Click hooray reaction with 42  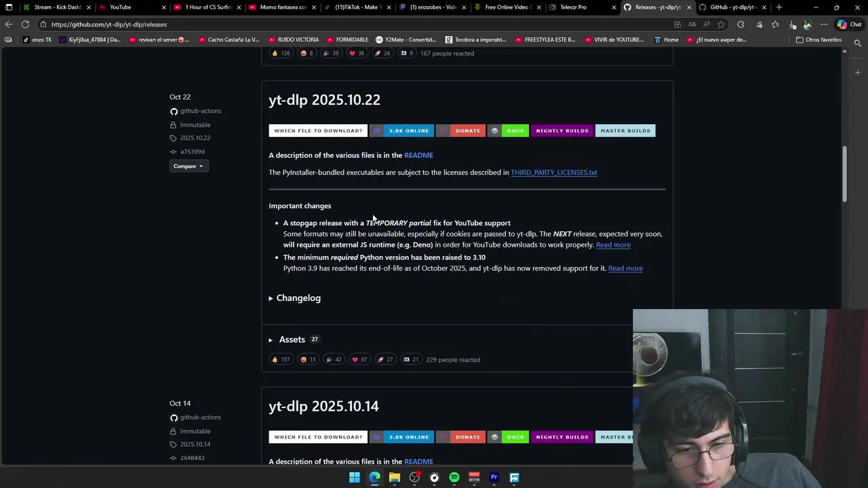(x=333, y=360)
